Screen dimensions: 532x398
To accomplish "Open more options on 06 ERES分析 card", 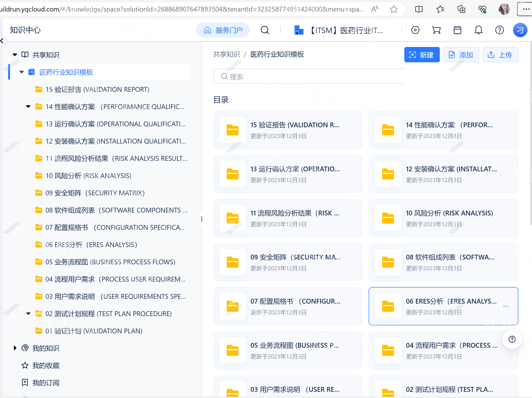I will point(506,306).
